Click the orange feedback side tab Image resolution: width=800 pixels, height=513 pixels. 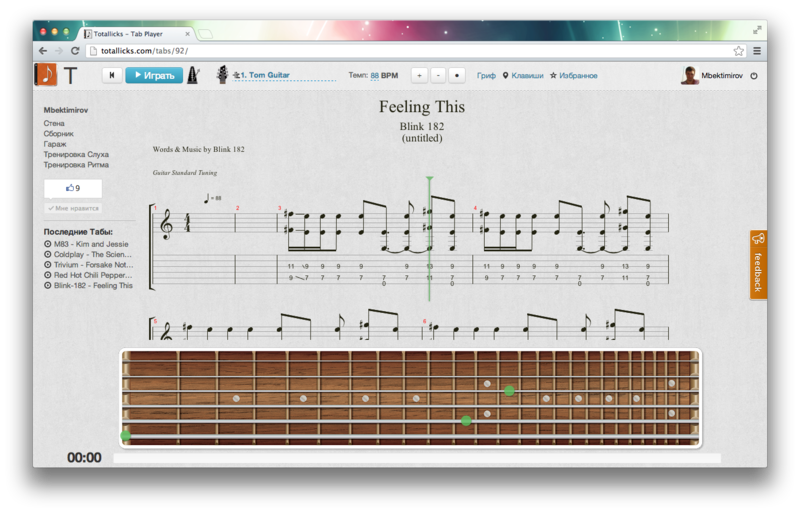[x=758, y=264]
